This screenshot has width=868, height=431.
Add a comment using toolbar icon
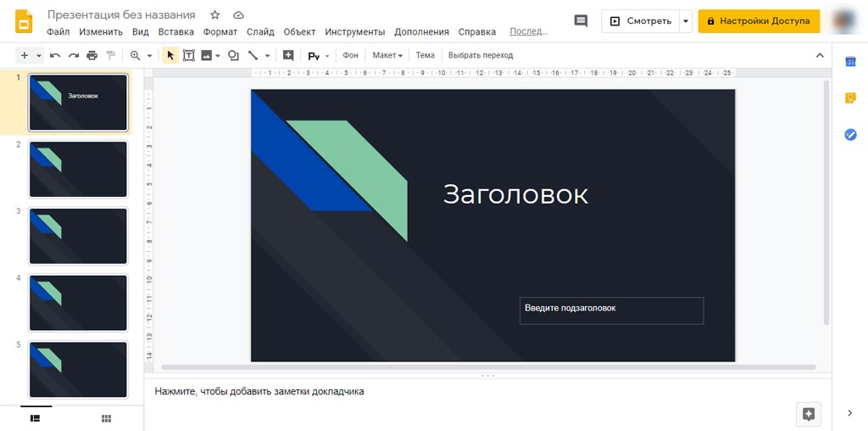[288, 55]
